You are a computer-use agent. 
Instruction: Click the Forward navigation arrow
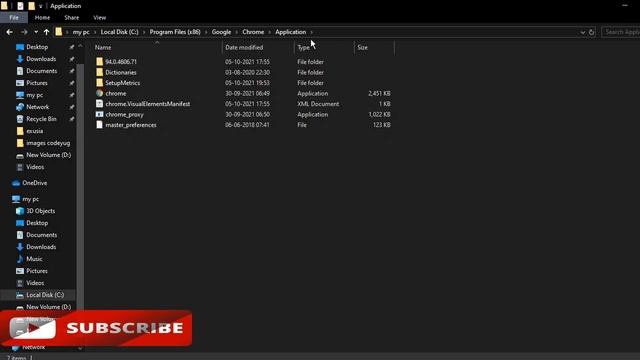pyautogui.click(x=24, y=32)
